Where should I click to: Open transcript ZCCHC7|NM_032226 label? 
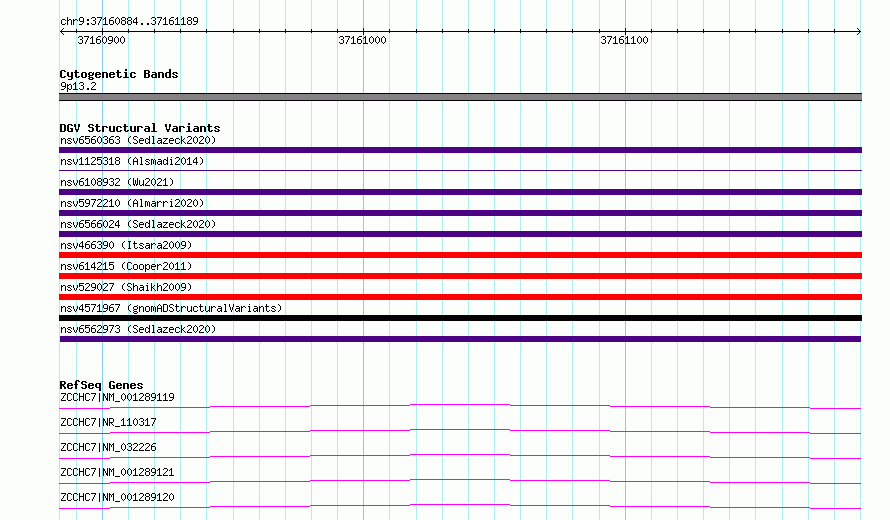108,447
